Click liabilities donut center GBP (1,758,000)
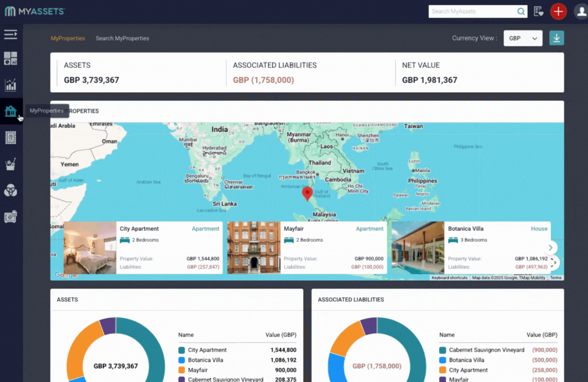 pos(377,366)
